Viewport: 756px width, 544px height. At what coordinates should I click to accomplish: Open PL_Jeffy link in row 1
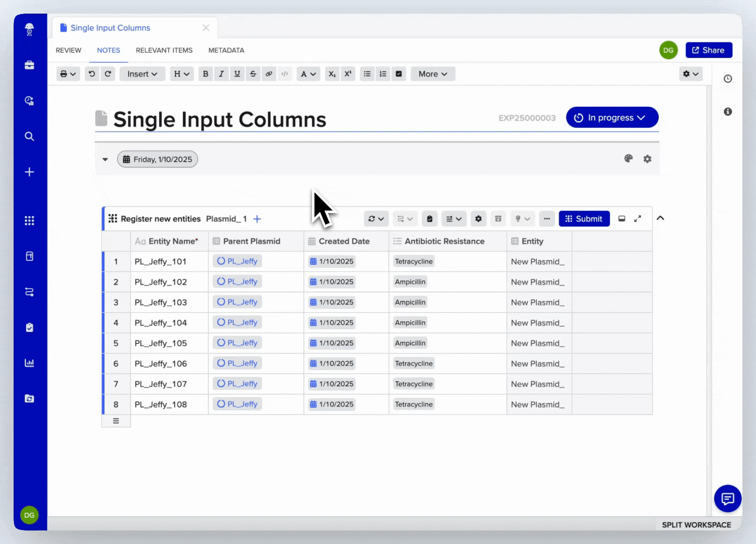point(237,261)
